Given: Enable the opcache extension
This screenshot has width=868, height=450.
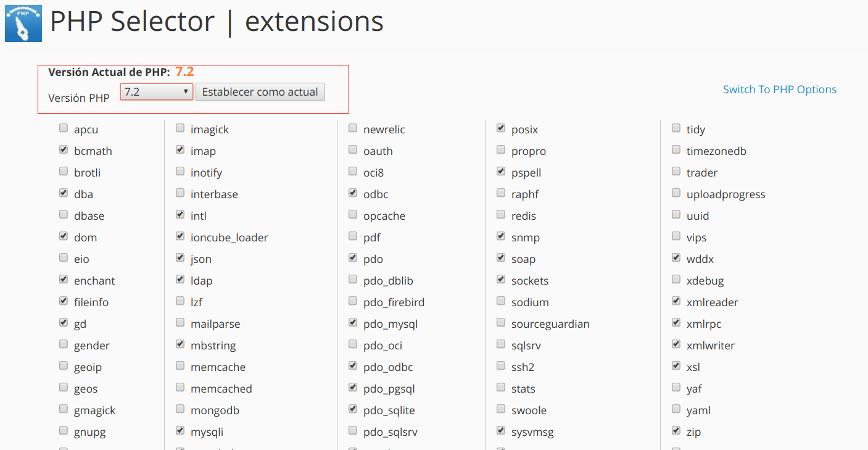Looking at the screenshot, I should [x=352, y=214].
